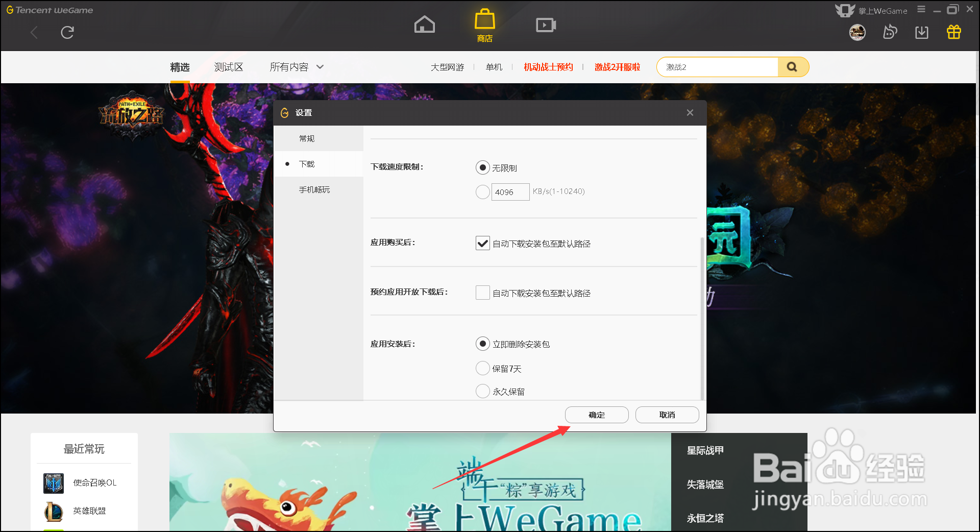Open the 常规 settings tab

pyautogui.click(x=318, y=138)
